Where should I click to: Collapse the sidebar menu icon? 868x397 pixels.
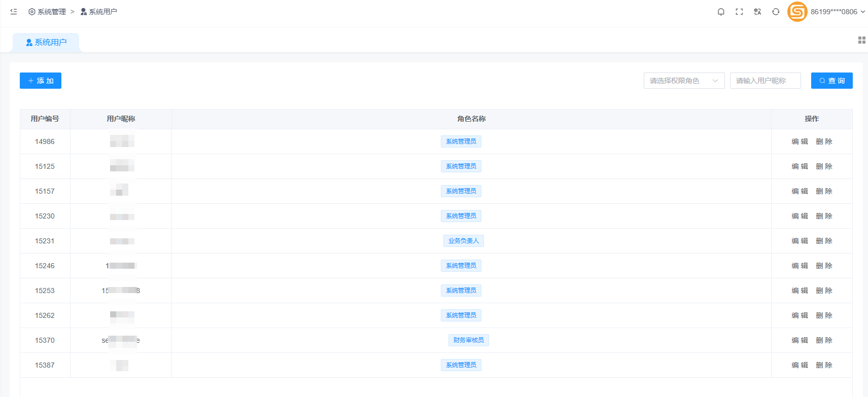(14, 12)
